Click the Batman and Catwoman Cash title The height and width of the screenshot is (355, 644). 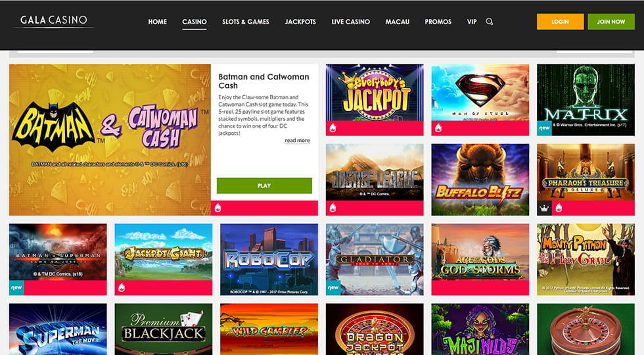(264, 81)
